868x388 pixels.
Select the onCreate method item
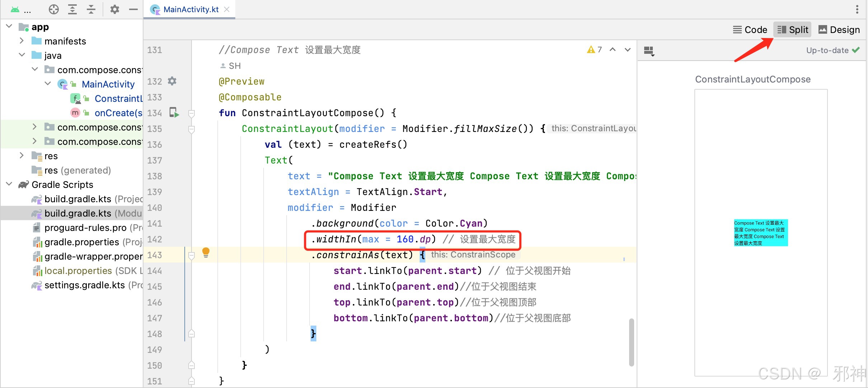click(118, 113)
